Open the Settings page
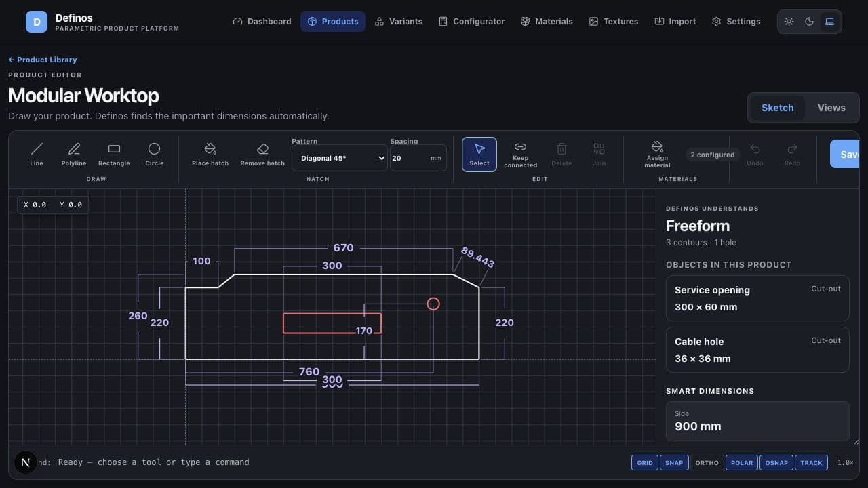This screenshot has height=488, width=868. [x=736, y=22]
